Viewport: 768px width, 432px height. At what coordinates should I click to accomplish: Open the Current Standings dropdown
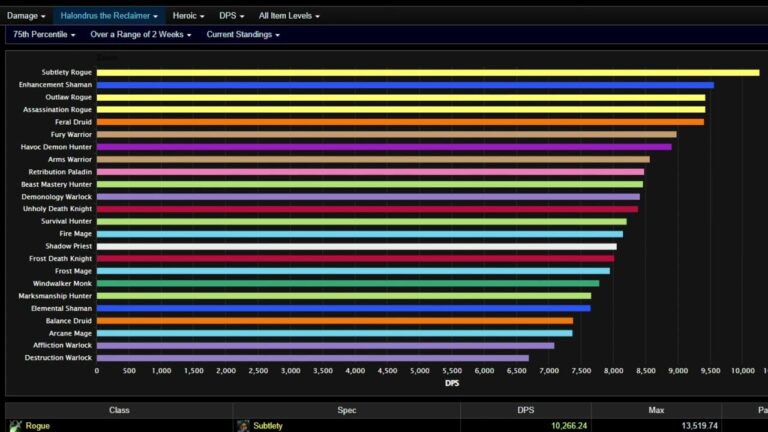243,34
